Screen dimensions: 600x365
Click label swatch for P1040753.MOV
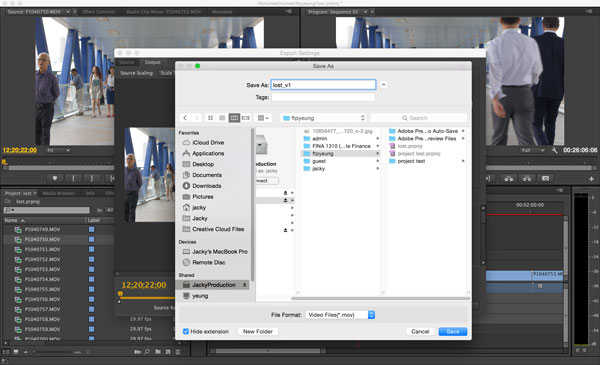91,269
